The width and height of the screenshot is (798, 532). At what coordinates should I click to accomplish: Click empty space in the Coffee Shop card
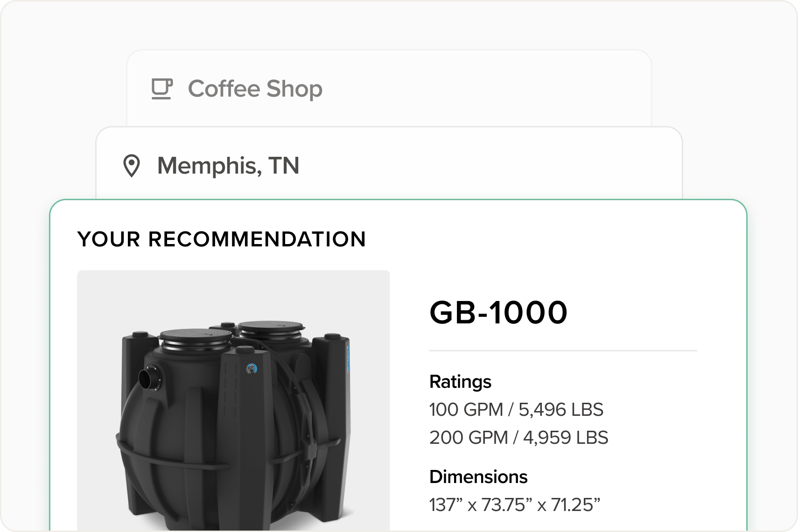pyautogui.click(x=485, y=89)
